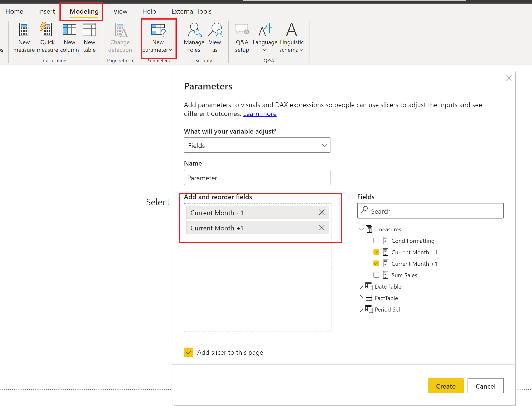Click the Current Month +1 measure icon
This screenshot has width=532, height=406.
tap(385, 263)
